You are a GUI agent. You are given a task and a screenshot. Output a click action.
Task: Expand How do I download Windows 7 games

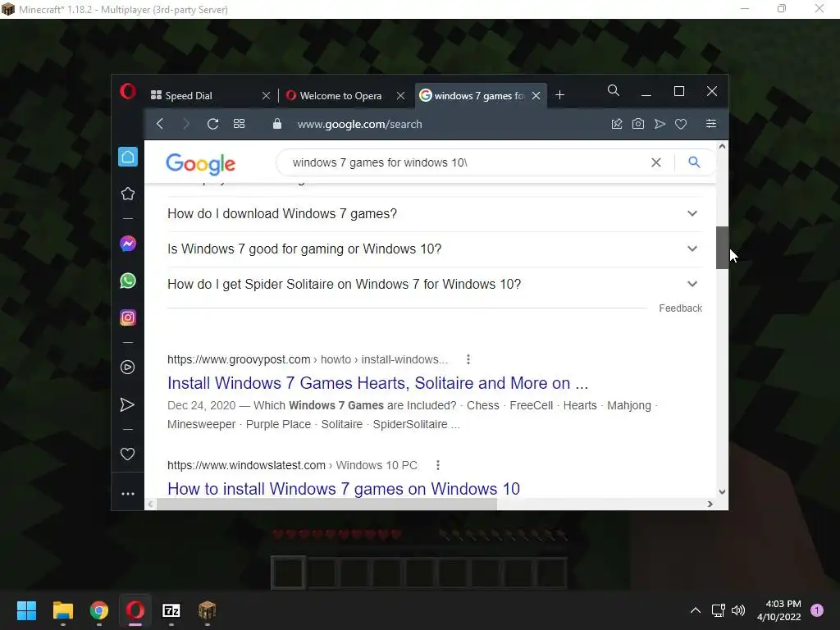pos(435,214)
